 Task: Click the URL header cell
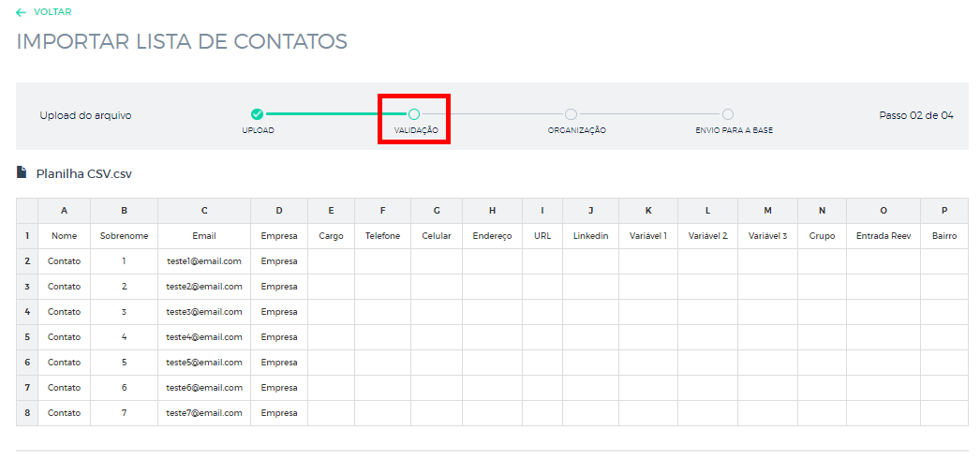(542, 236)
